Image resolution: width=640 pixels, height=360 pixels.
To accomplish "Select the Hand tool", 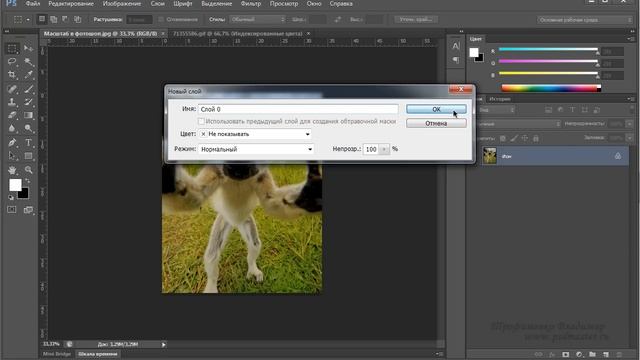I will pos(12,170).
